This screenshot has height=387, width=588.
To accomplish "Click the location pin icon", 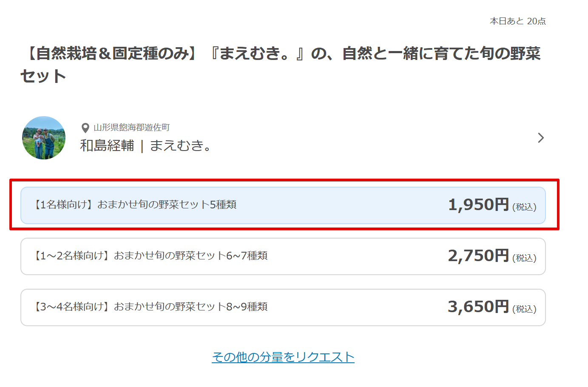I will pos(85,128).
